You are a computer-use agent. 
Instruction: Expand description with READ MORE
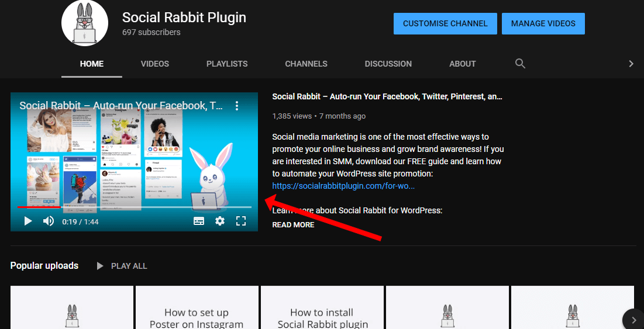293,225
